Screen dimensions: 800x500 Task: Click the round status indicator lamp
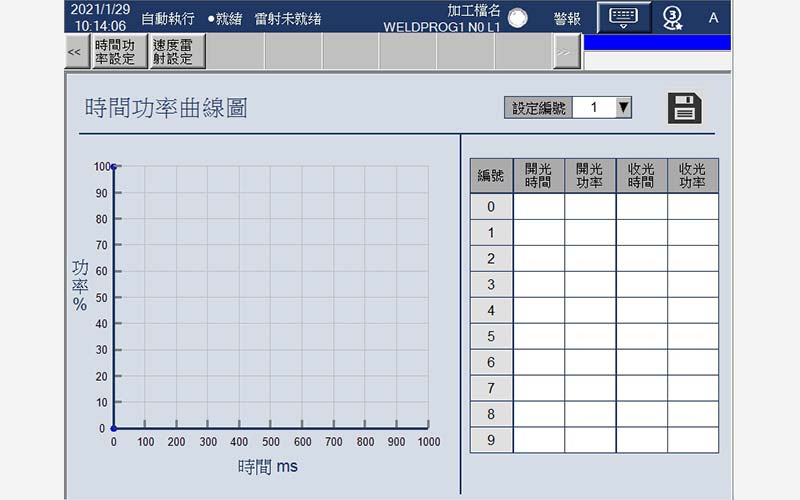pos(517,18)
